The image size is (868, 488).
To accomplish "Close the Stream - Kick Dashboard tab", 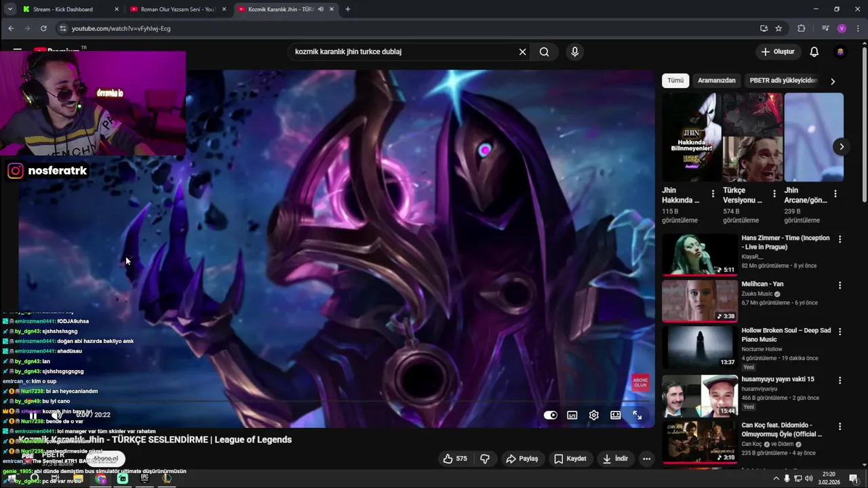I will pos(117,9).
